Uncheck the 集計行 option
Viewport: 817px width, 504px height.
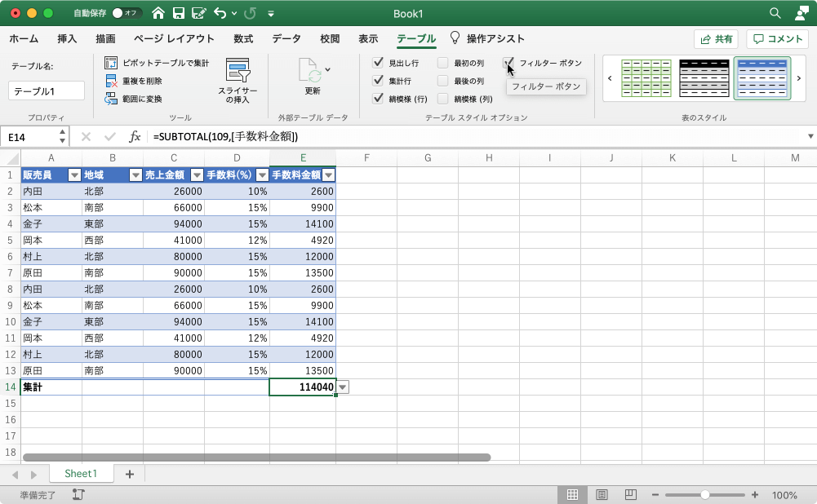click(x=378, y=79)
